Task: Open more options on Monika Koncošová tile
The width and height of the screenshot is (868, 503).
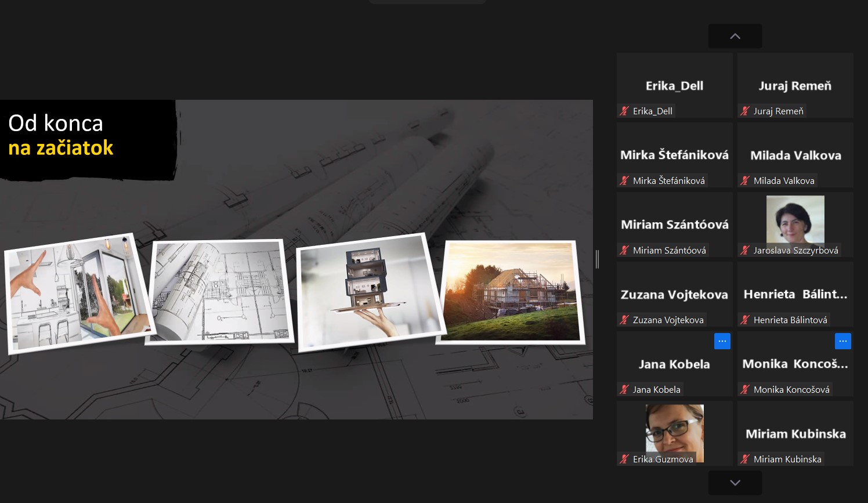Action: 842,341
